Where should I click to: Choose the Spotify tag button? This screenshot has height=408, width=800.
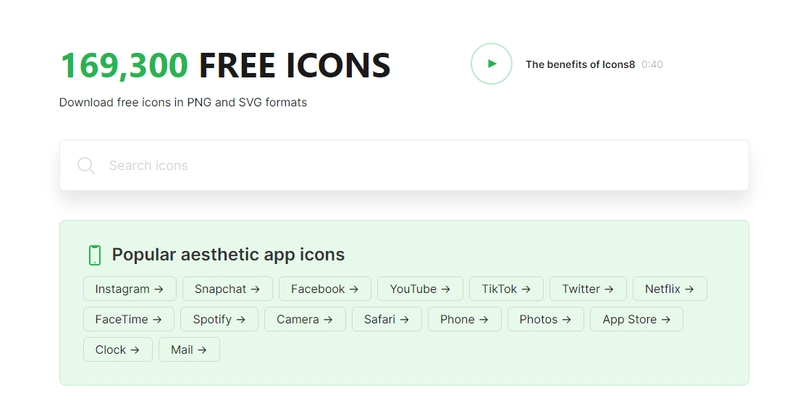coord(219,320)
